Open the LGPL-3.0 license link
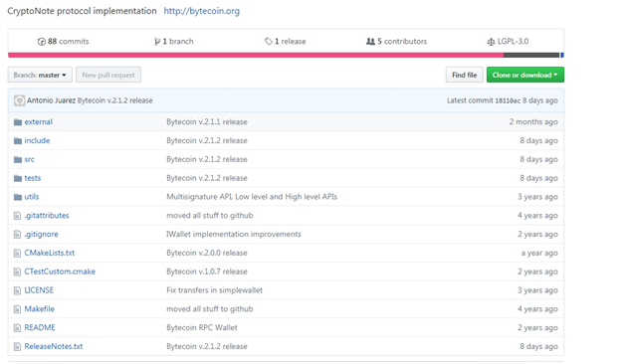The image size is (625, 364). click(513, 42)
